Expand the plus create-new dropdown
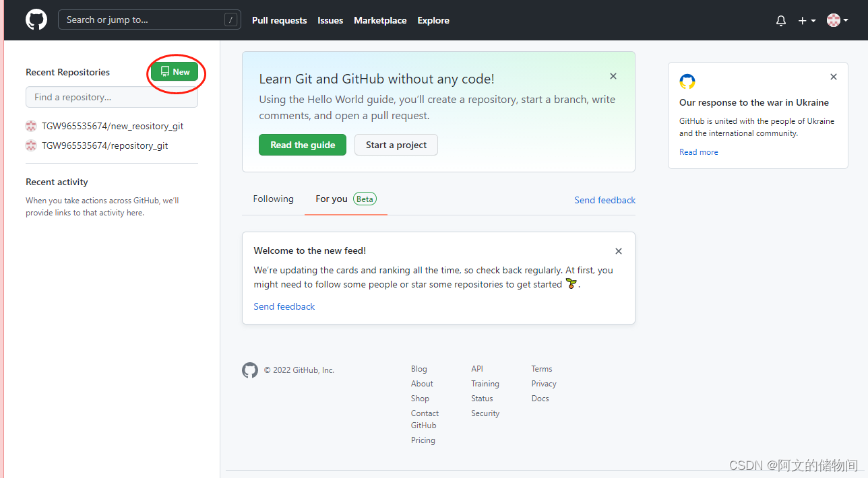 [x=807, y=21]
